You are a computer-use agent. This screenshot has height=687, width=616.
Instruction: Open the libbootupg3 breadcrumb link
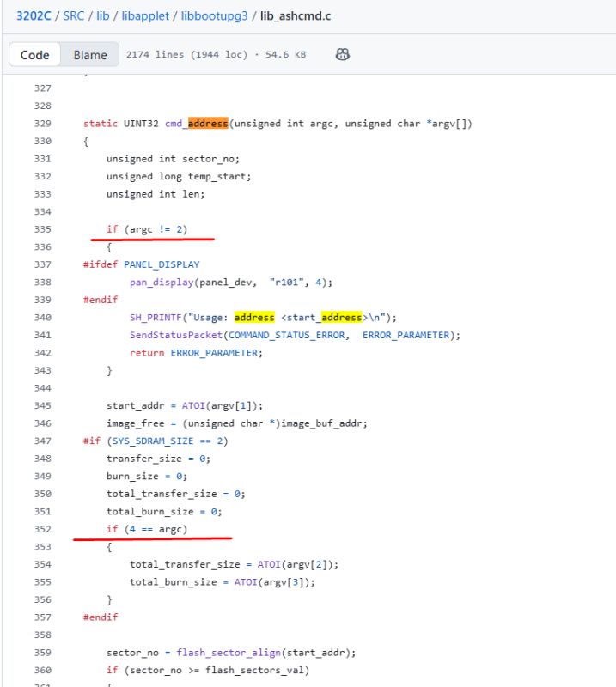(x=215, y=16)
